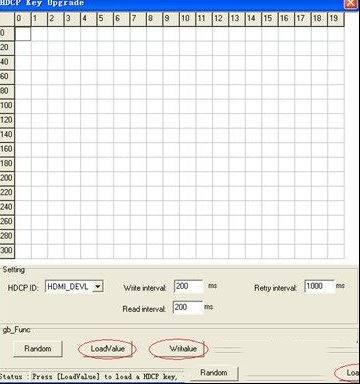The image size is (360, 384).
Task: Click Random button in gb_Func group
Action: [38, 349]
